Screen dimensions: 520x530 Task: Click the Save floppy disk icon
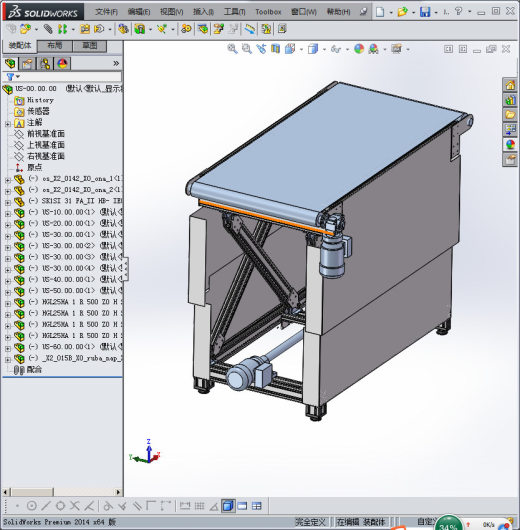(x=425, y=12)
